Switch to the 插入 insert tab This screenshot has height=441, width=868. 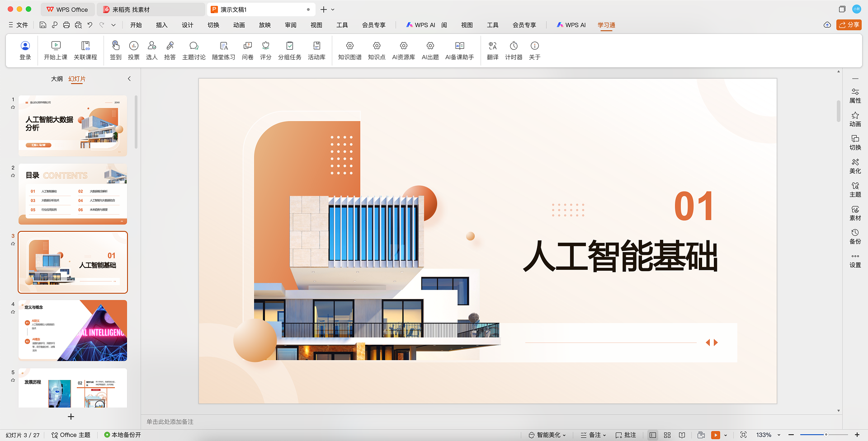point(162,25)
